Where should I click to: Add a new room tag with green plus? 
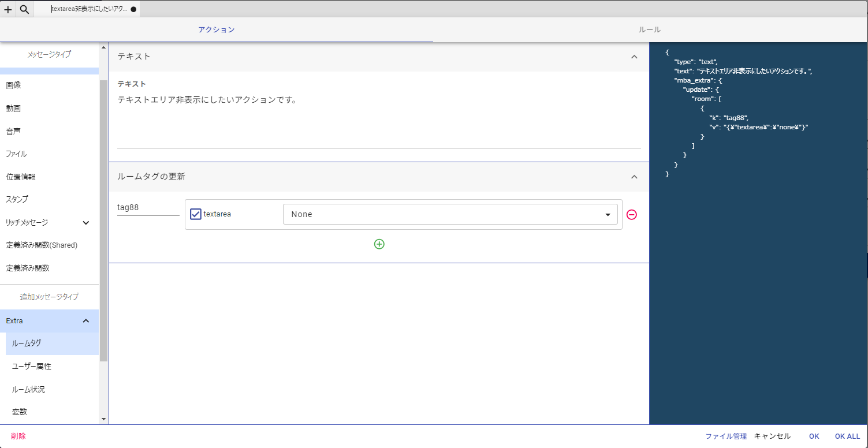(x=379, y=244)
